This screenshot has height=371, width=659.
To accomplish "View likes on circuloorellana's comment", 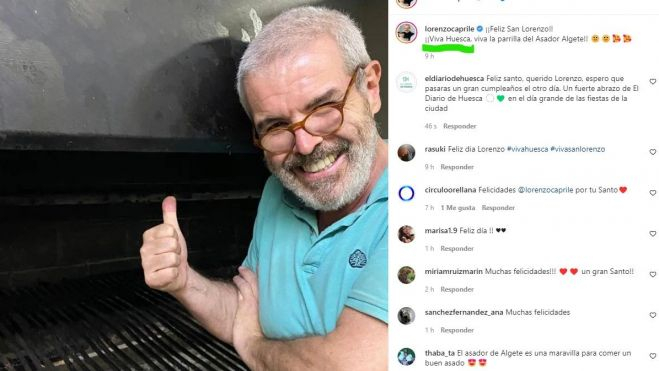I will click(458, 208).
